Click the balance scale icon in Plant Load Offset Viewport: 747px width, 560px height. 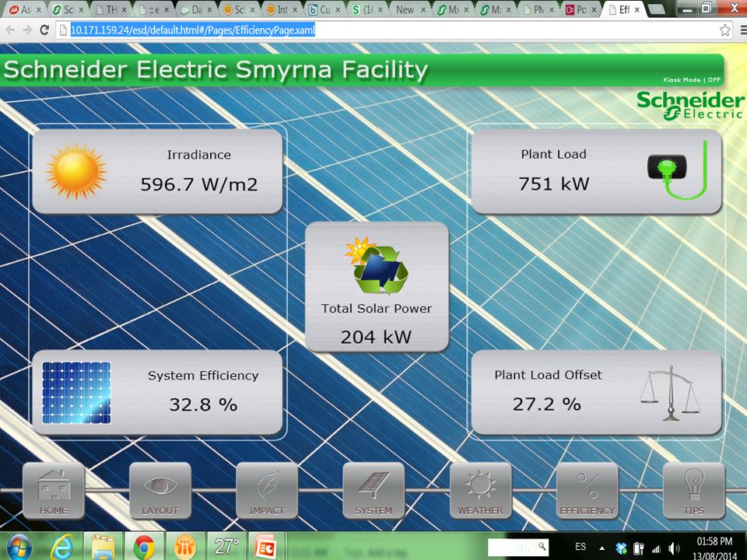(x=670, y=394)
